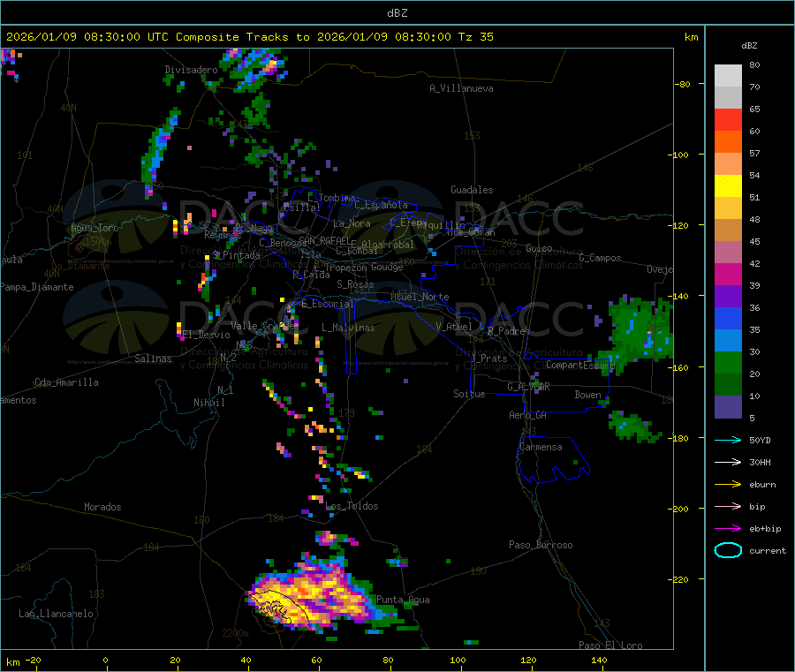Pick the dark purple swatch above 5 dBZ
The width and height of the screenshot is (795, 672).
point(728,407)
